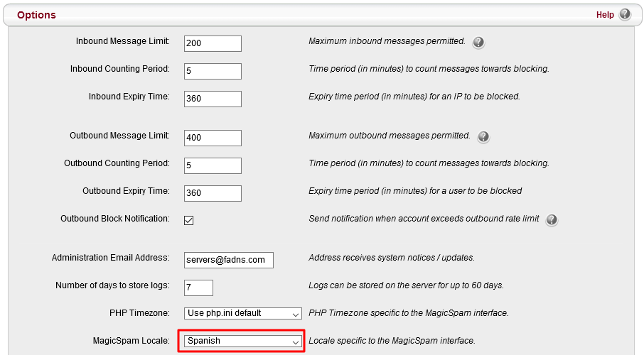Open help icon beside inbound messages description
This screenshot has width=644, height=355.
click(x=478, y=43)
